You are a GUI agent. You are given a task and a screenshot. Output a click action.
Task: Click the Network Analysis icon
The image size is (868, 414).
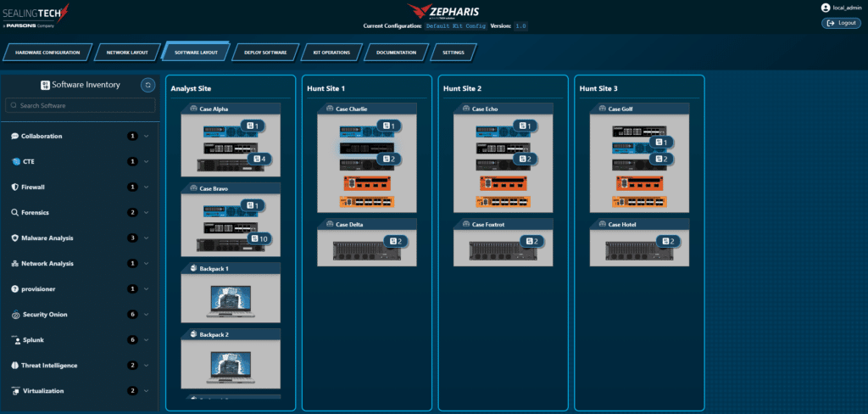coord(15,264)
